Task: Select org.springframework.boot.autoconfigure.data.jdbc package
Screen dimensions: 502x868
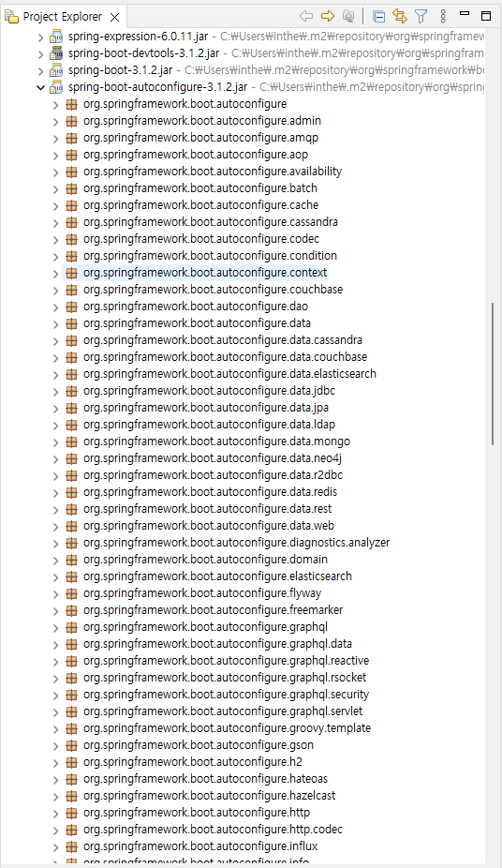Action: click(x=209, y=391)
